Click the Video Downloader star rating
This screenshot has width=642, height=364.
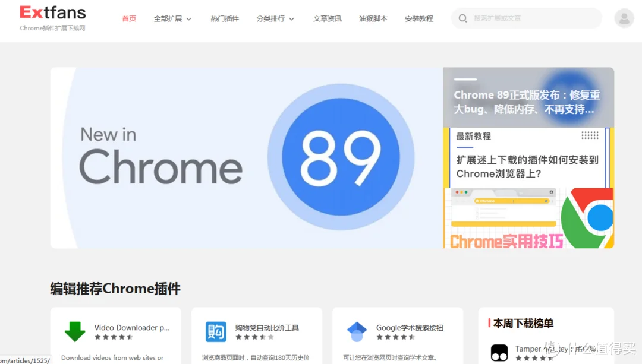pyautogui.click(x=114, y=337)
